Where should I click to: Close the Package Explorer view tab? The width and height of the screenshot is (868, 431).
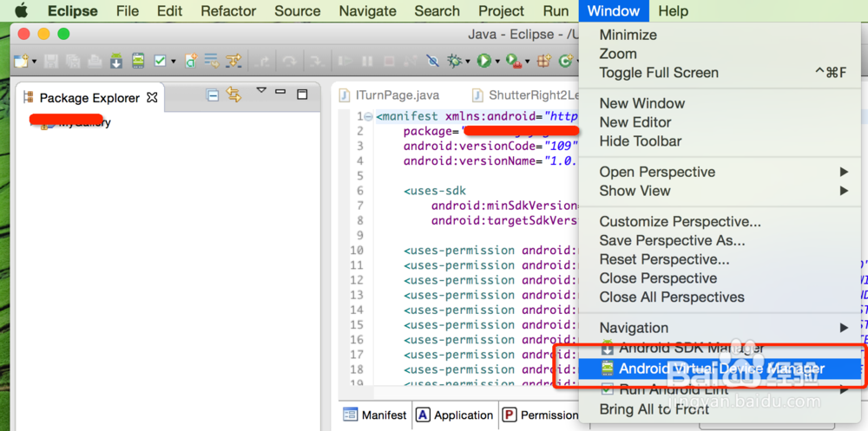tap(152, 98)
